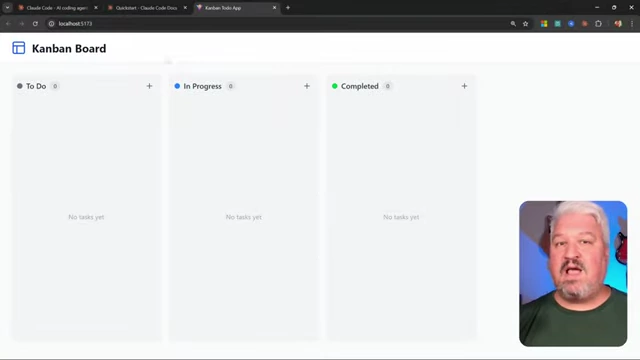The height and width of the screenshot is (360, 640).
Task: Click the four-color squares extension icon
Action: coord(544,24)
